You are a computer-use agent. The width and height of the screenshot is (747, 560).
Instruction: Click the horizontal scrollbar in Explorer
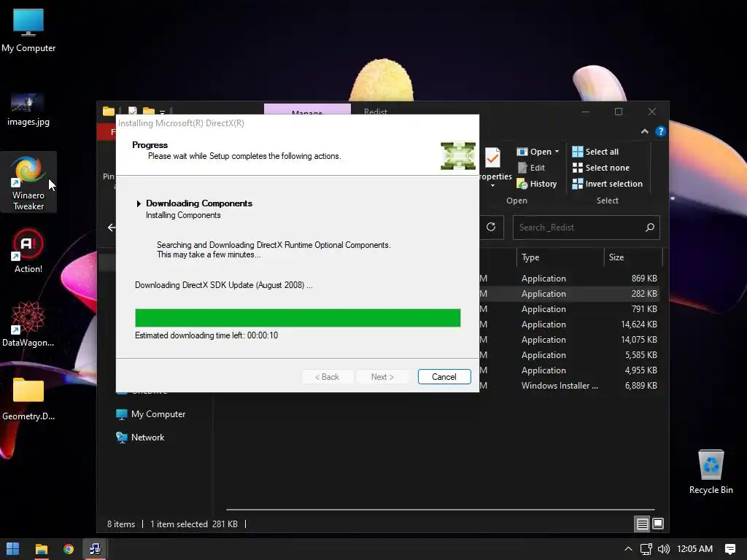coord(440,510)
